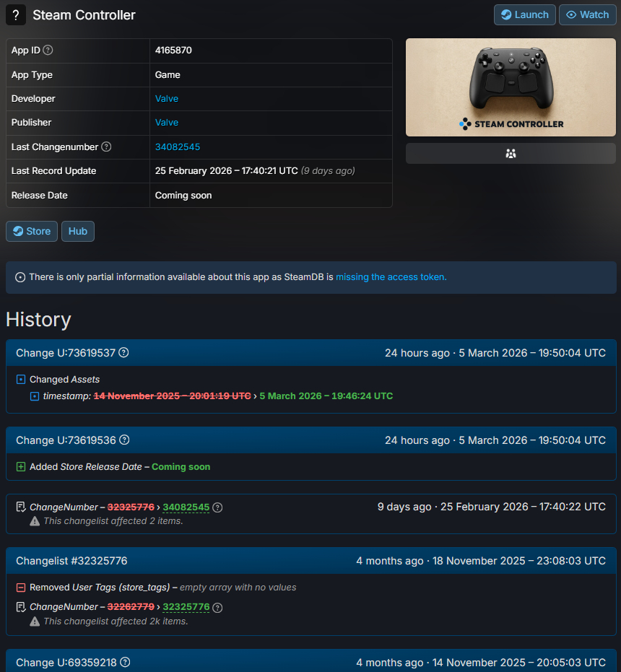Click help icon after changenumber 32325776
The image size is (621, 672).
(217, 607)
